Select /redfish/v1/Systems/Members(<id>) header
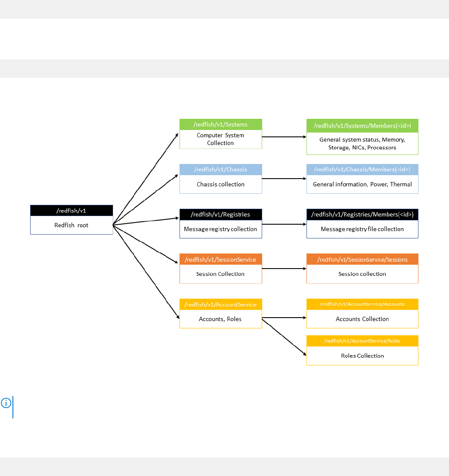Viewport: 449px width, 476px height. coord(362,126)
